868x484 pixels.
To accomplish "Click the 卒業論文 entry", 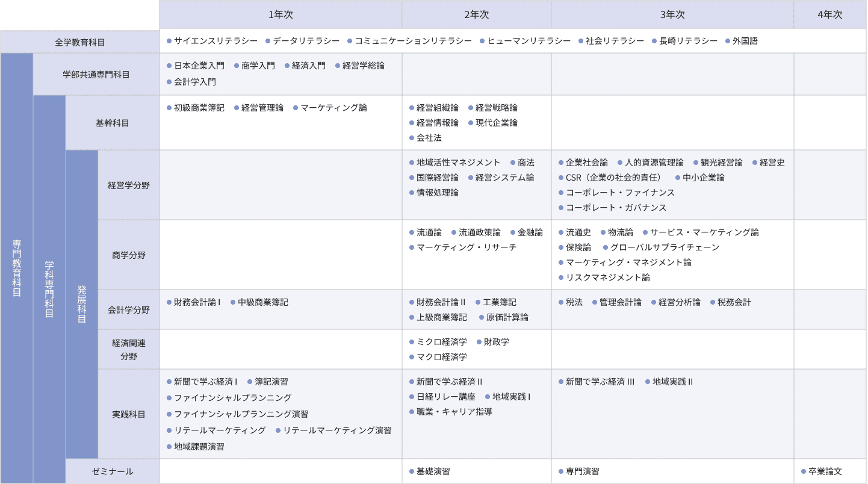I will 821,471.
